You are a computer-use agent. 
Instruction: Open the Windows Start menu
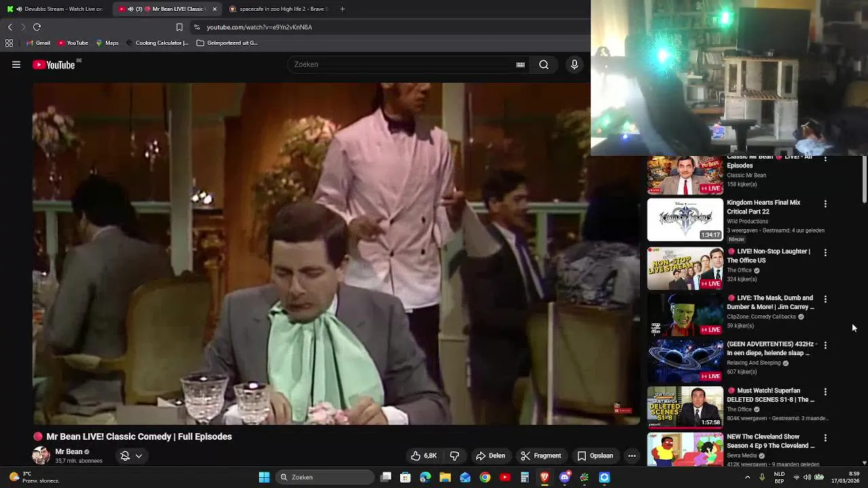point(264,477)
